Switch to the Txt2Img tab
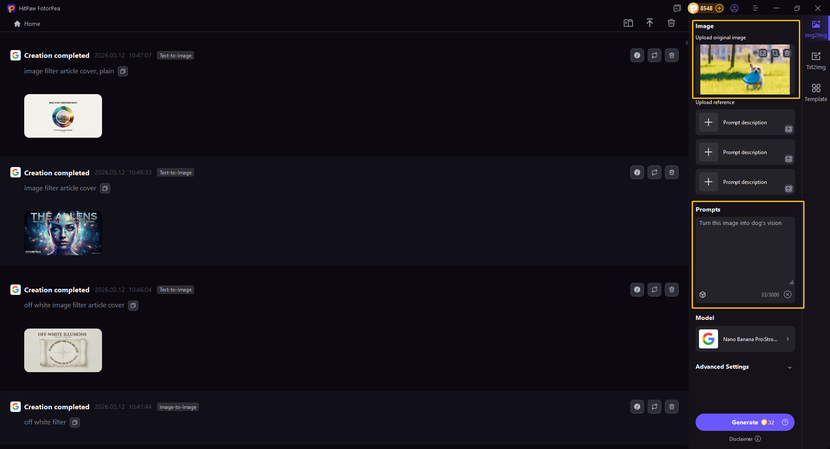The width and height of the screenshot is (830, 449). tap(816, 60)
